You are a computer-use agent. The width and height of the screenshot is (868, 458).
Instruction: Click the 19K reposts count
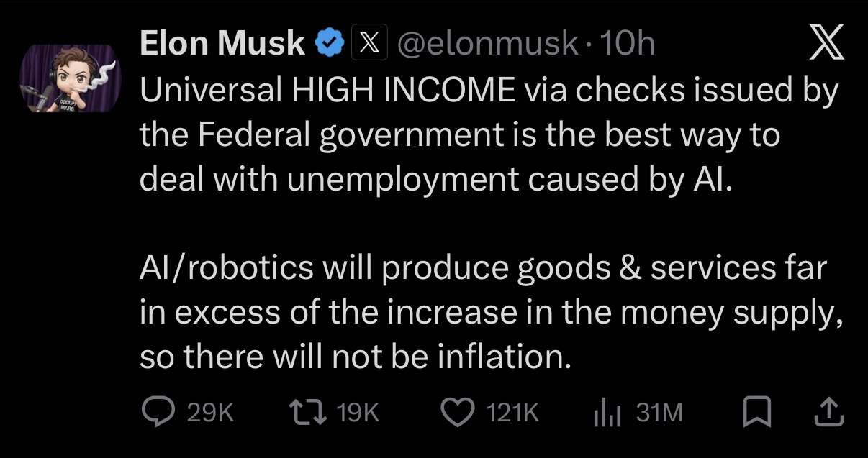tap(358, 413)
